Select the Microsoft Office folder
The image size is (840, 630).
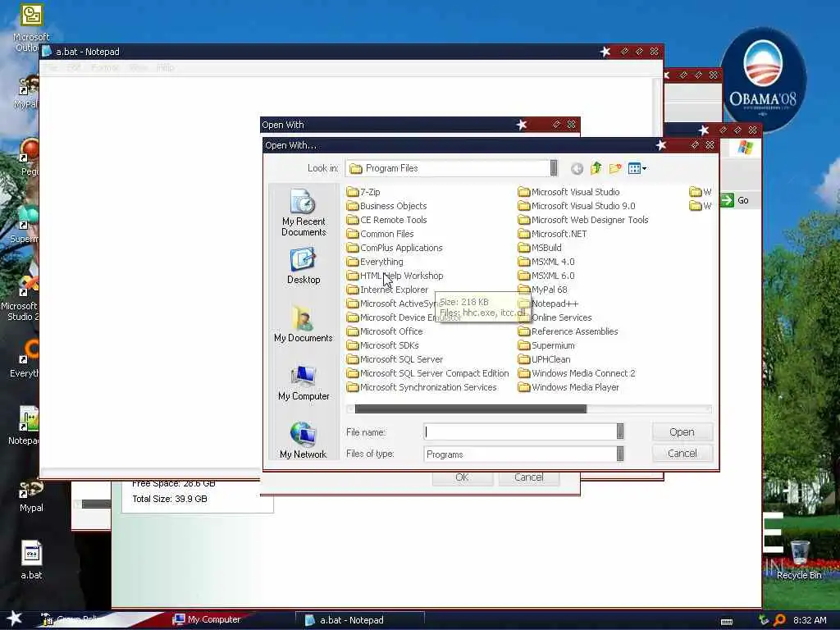click(x=385, y=331)
